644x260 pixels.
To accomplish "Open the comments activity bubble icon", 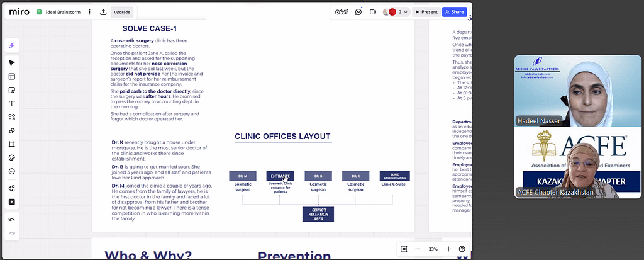I will [358, 12].
